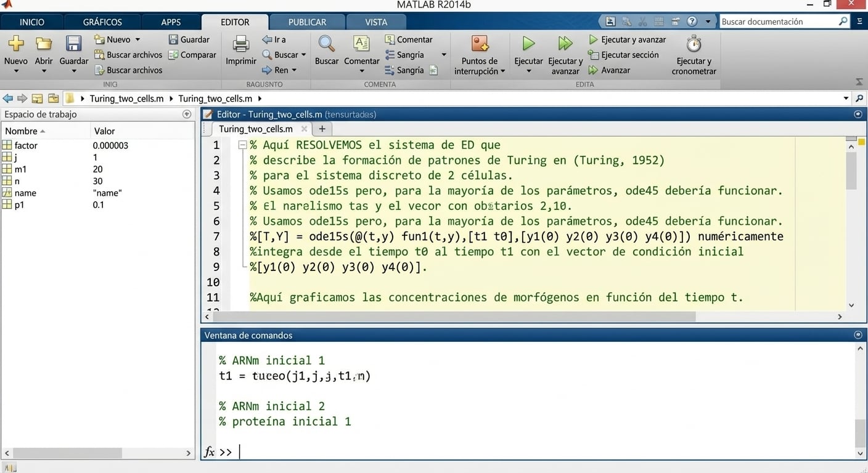Click the comment '% proteína inicial 1'

click(x=285, y=422)
